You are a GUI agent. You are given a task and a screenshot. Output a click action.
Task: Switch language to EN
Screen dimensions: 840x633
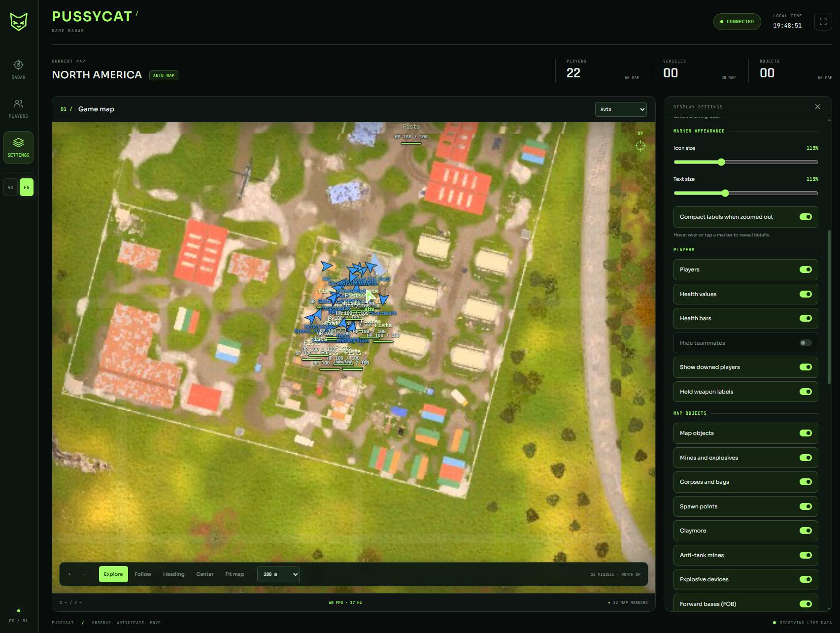click(x=27, y=187)
